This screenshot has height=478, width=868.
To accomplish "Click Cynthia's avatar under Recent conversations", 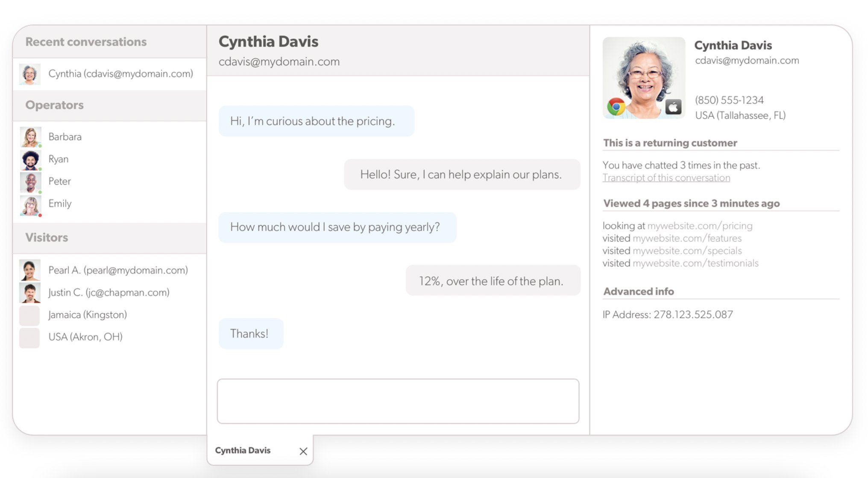I will coord(29,73).
